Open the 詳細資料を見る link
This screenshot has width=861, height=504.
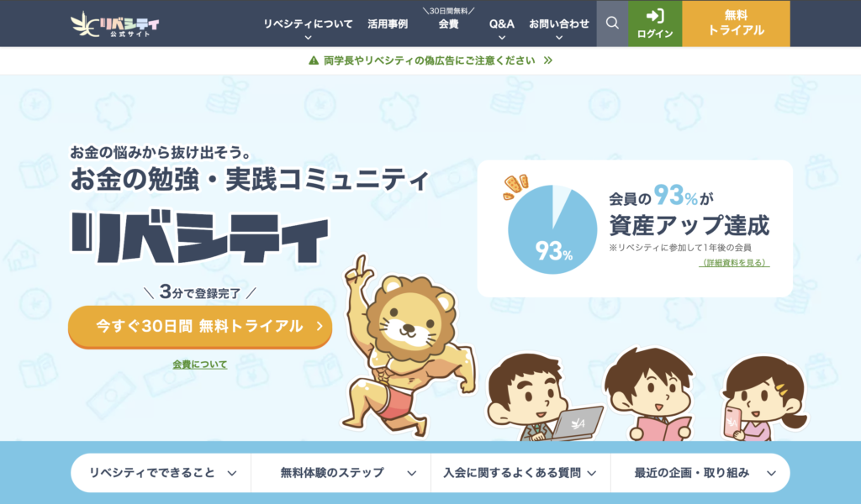[x=734, y=263]
